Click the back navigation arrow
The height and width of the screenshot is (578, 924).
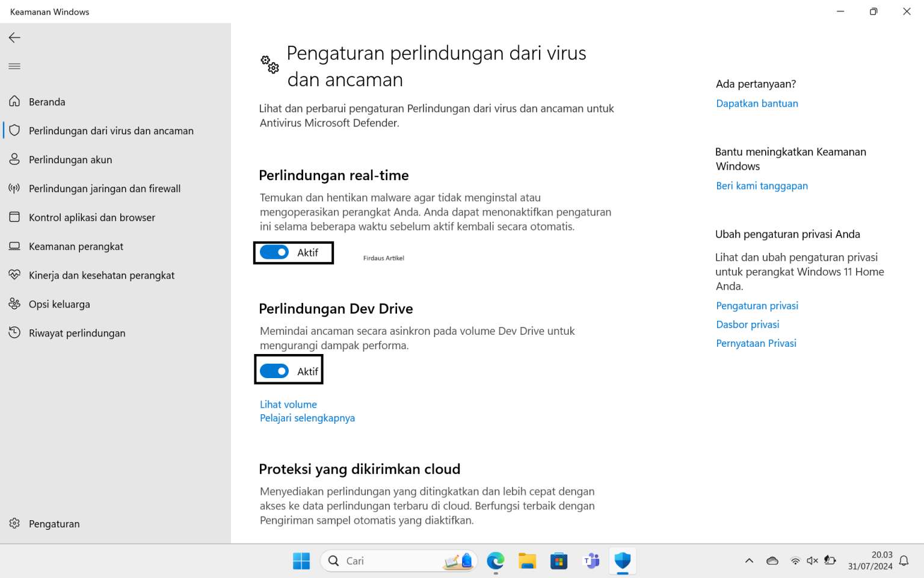(14, 37)
